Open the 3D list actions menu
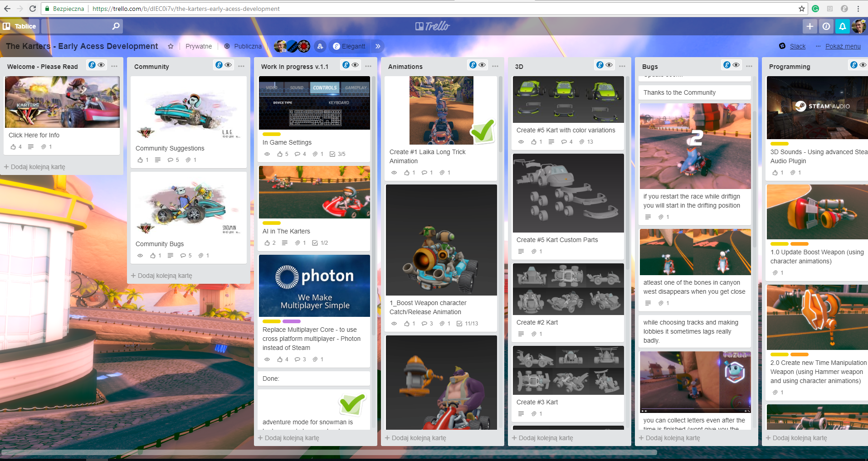Screen dimensions: 868x461 click(x=622, y=66)
